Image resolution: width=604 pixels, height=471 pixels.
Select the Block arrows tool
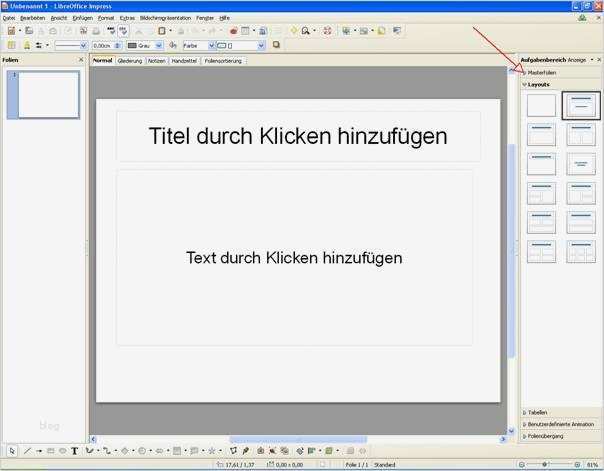[159, 451]
